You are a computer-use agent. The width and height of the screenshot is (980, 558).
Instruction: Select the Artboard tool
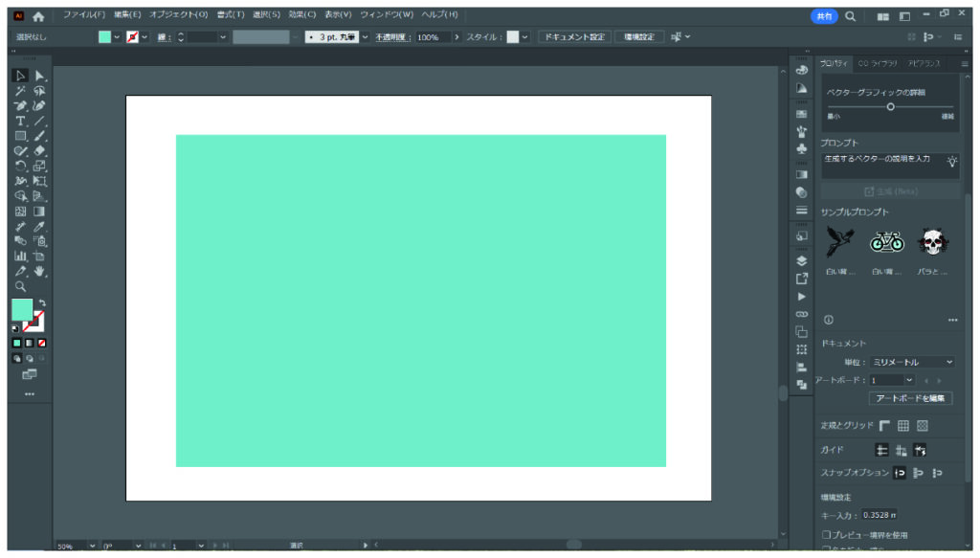pyautogui.click(x=39, y=257)
